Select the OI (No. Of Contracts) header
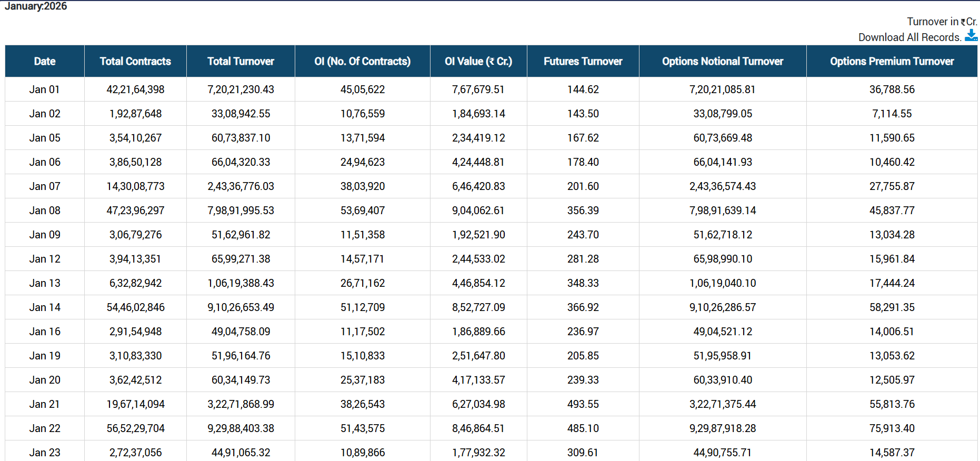This screenshot has width=980, height=461. tap(362, 62)
